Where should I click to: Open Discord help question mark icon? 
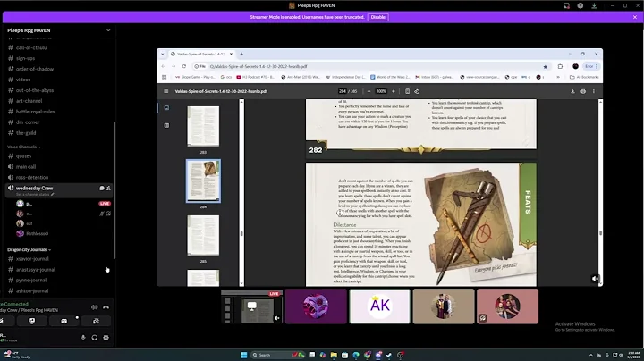tap(580, 5)
